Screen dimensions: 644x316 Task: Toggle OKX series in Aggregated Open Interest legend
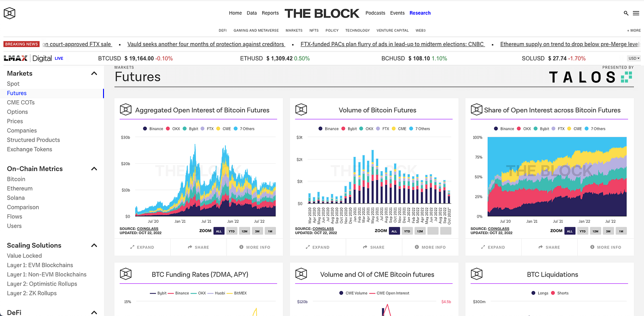tap(173, 129)
